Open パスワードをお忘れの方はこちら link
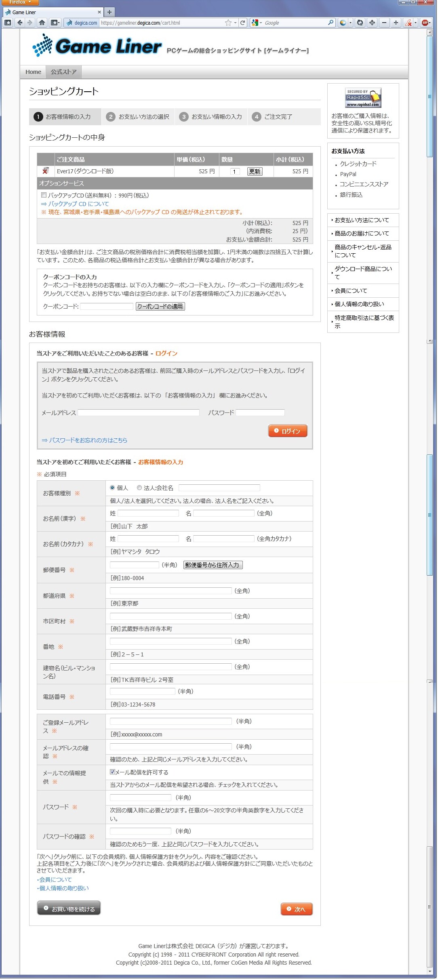438x980 pixels. (x=84, y=440)
